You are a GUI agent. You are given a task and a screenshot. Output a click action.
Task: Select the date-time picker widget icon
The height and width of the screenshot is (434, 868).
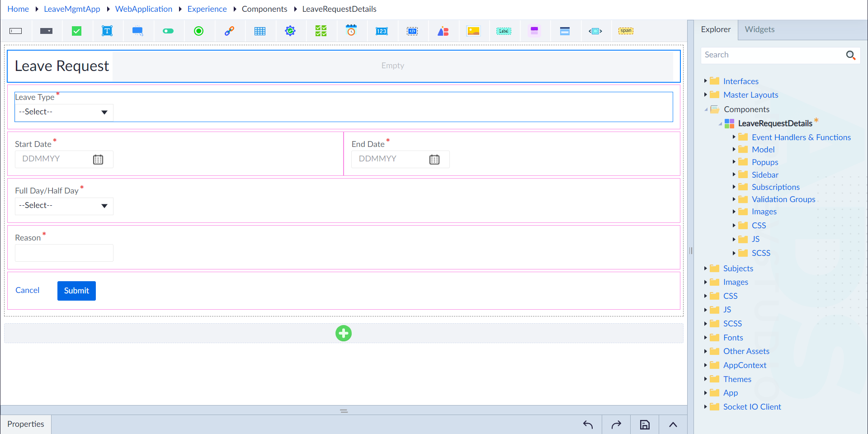point(351,31)
